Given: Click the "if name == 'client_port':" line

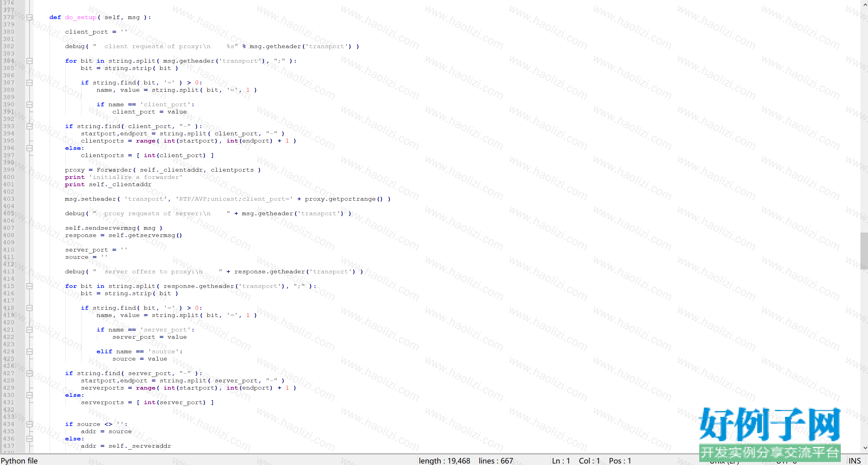Looking at the screenshot, I should coord(146,104).
